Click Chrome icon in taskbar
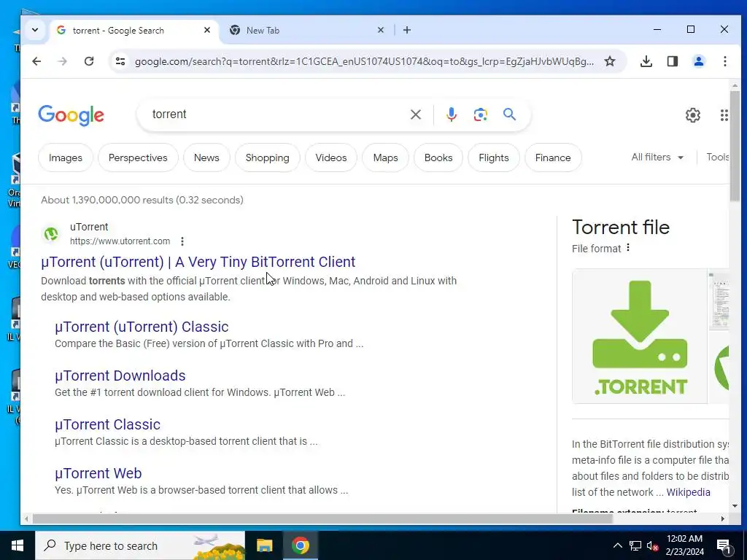The height and width of the screenshot is (560, 747). [x=301, y=545]
